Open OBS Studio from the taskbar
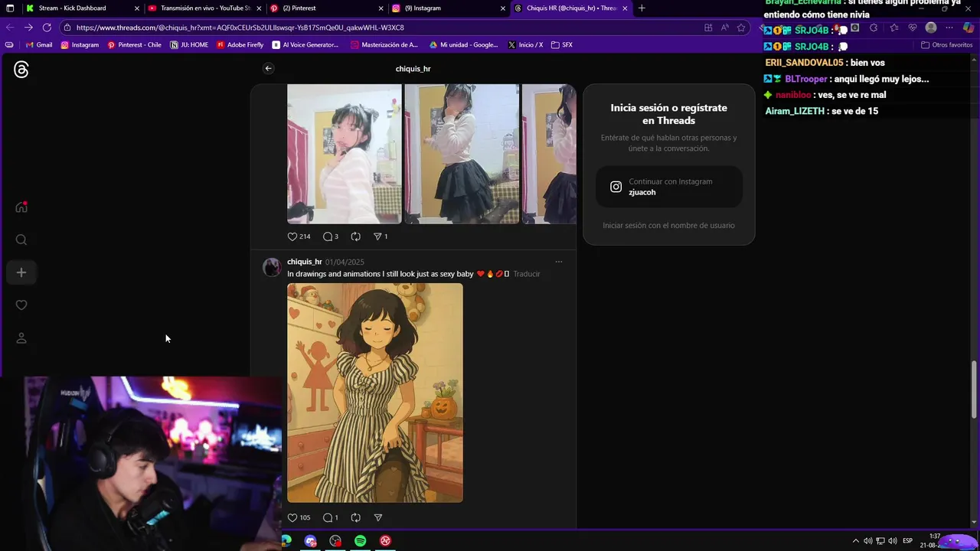The width and height of the screenshot is (980, 551). point(335,541)
